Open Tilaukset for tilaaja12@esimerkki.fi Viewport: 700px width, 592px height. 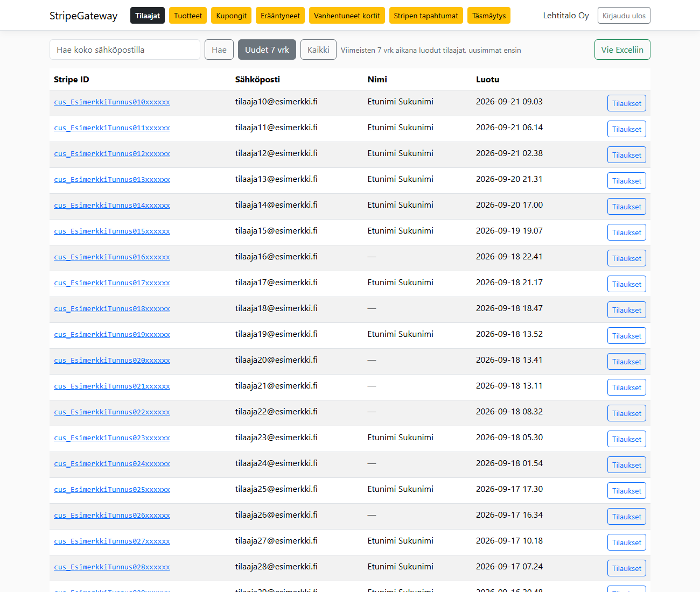tap(627, 155)
